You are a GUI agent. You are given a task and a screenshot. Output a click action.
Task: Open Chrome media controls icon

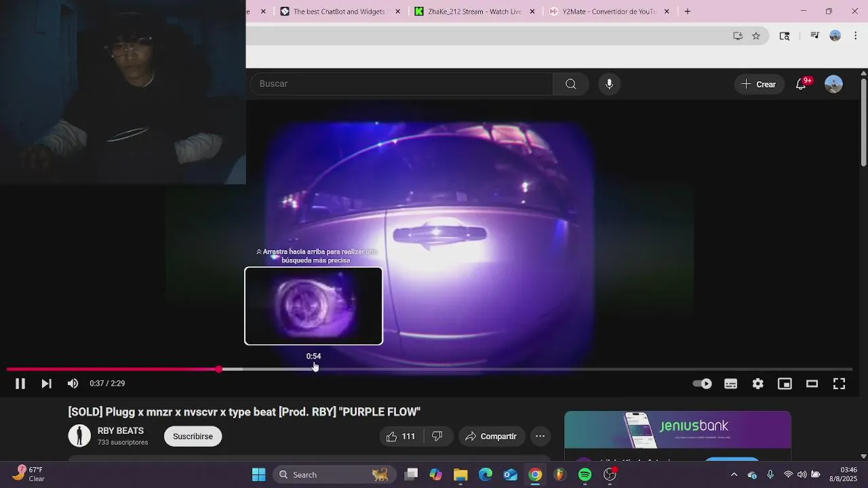pos(815,36)
